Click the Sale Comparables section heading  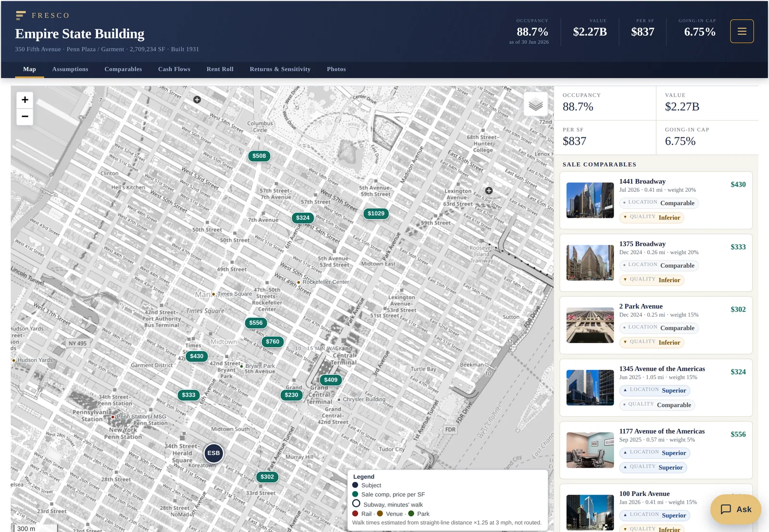coord(599,164)
